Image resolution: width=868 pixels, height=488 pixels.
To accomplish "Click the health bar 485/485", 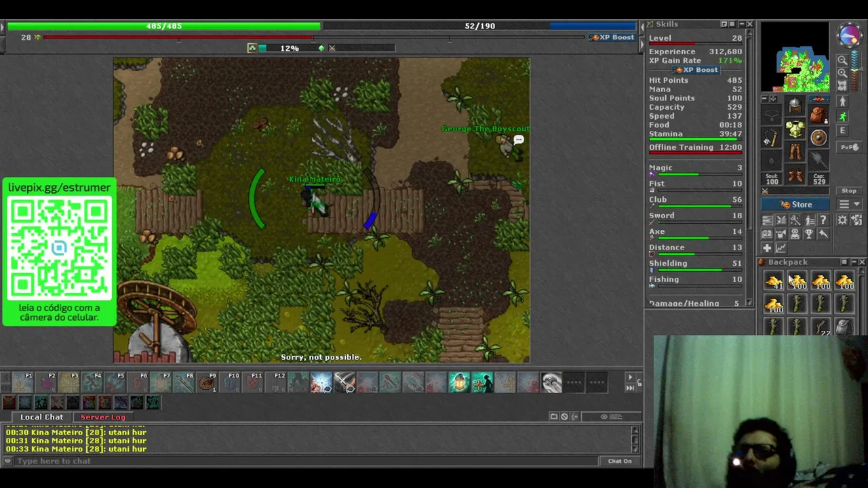I will [163, 26].
